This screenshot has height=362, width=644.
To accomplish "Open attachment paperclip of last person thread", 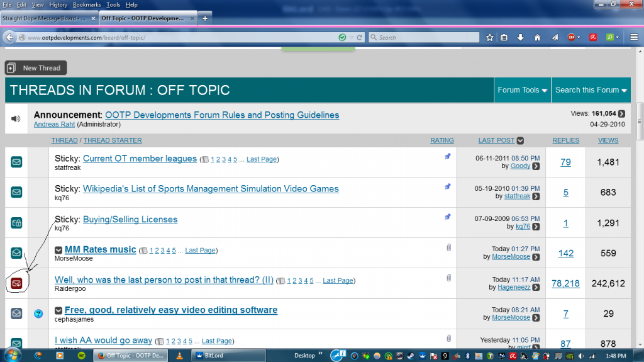I will pos(448,278).
